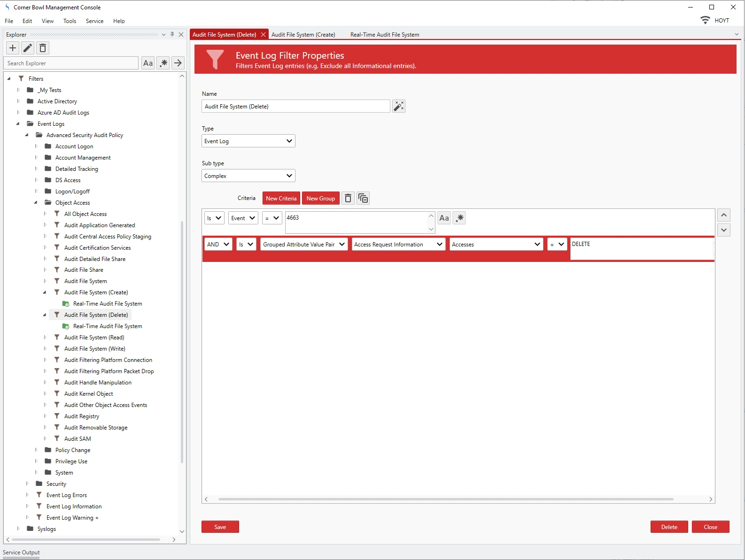Click the pencil edit icon in Explorer toolbar
The image size is (745, 560).
tap(28, 48)
